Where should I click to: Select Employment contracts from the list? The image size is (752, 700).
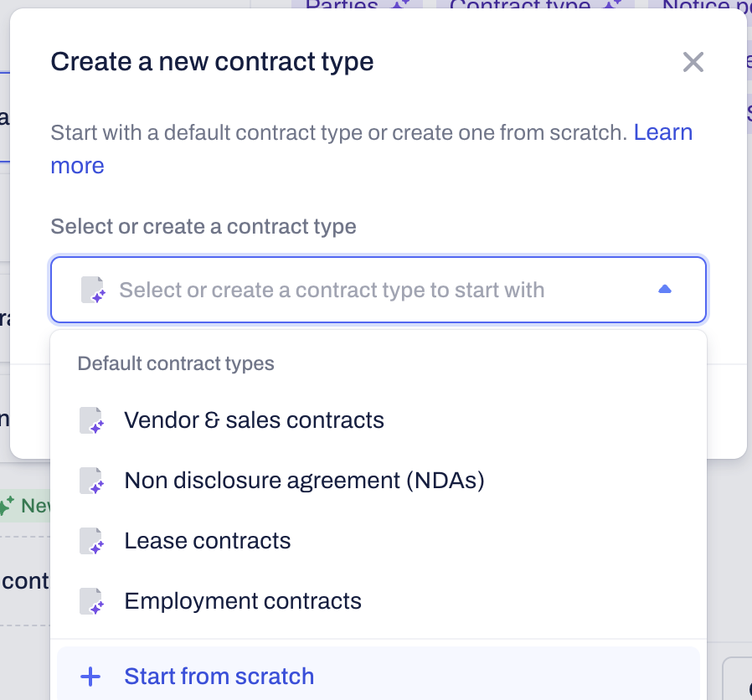pyautogui.click(x=243, y=601)
